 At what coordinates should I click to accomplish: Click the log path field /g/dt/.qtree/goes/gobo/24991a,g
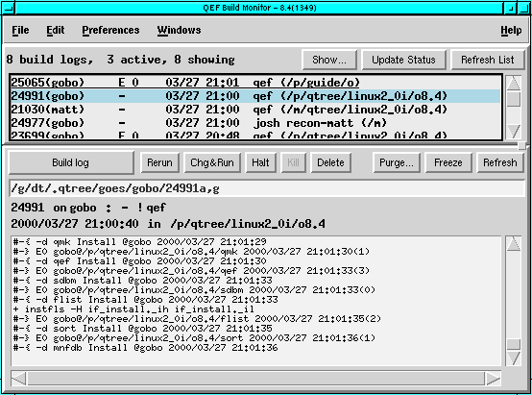[x=267, y=188]
